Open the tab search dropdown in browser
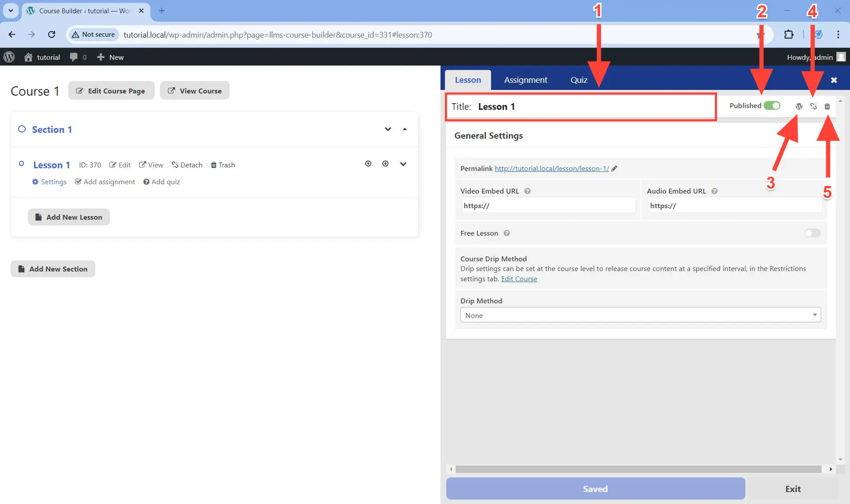Image resolution: width=850 pixels, height=504 pixels. tap(11, 11)
